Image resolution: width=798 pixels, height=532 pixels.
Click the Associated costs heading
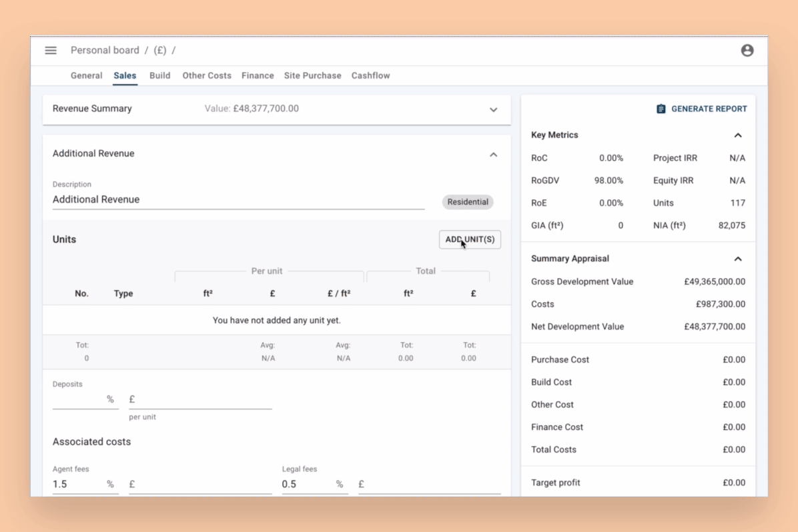91,441
